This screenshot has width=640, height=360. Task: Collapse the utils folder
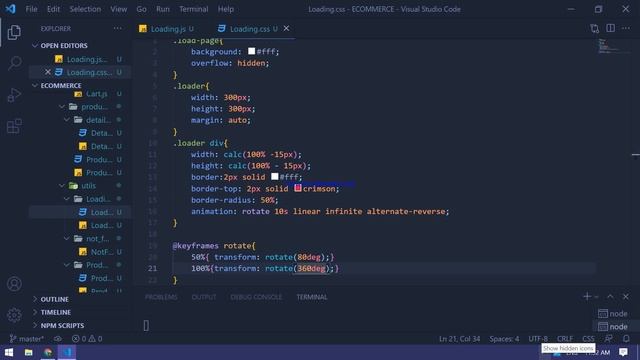click(62, 186)
